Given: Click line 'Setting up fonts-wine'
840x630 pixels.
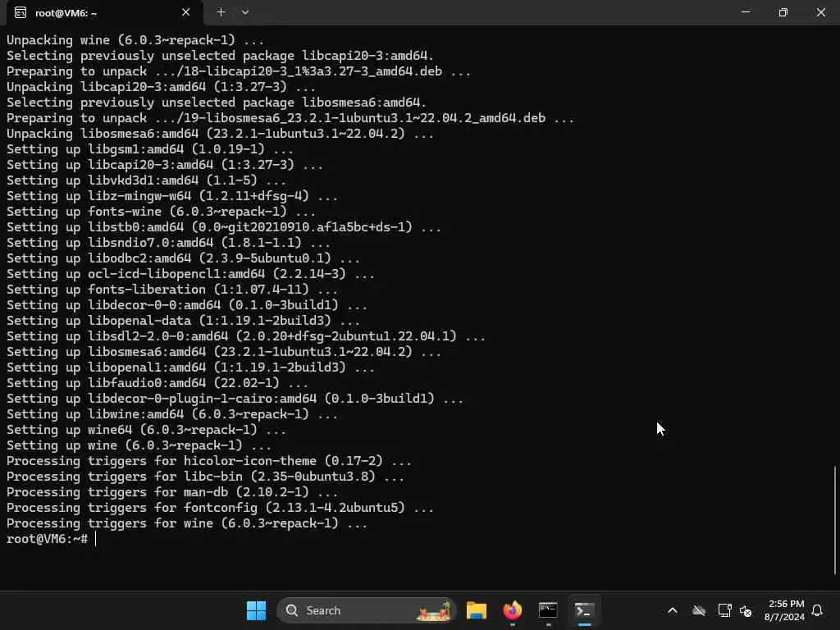Looking at the screenshot, I should click(x=161, y=212).
